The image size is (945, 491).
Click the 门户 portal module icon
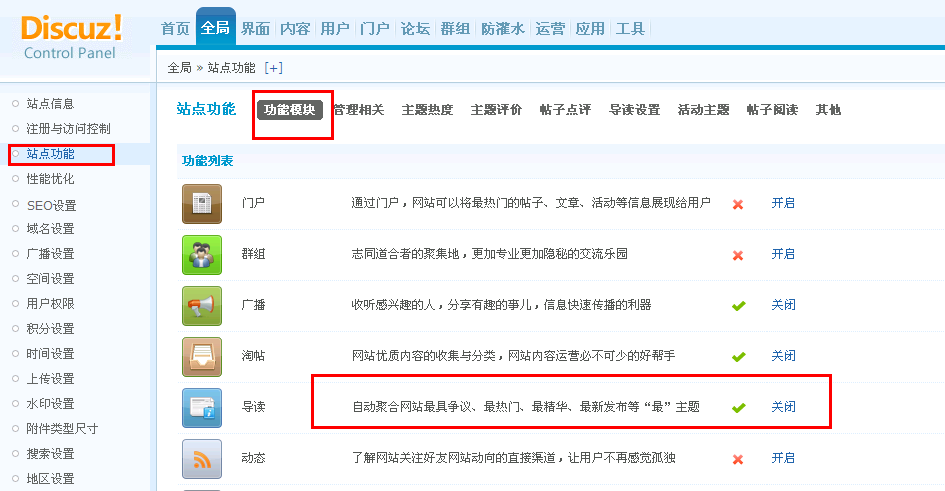pos(202,204)
